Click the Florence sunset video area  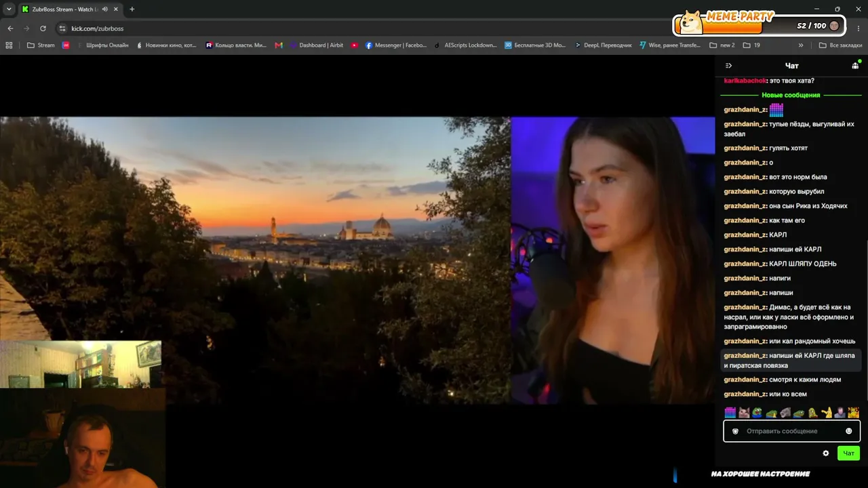click(255, 260)
